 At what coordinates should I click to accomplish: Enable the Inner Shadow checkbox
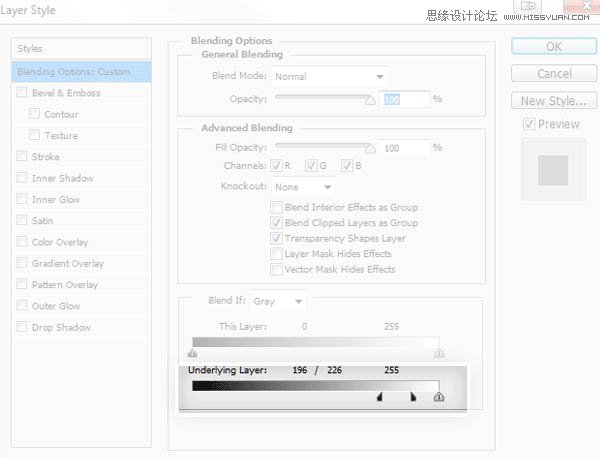click(x=22, y=178)
